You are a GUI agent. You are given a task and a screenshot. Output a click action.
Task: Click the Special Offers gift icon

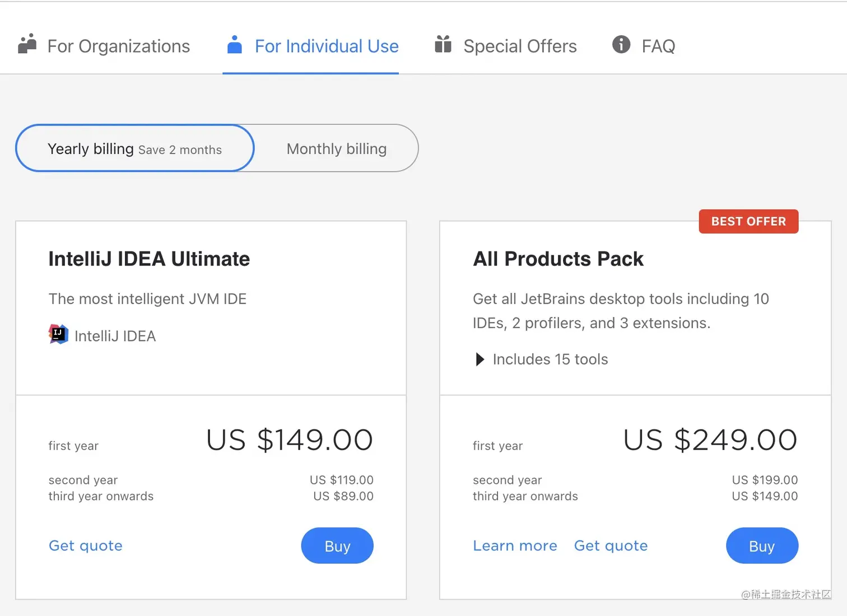coord(443,44)
